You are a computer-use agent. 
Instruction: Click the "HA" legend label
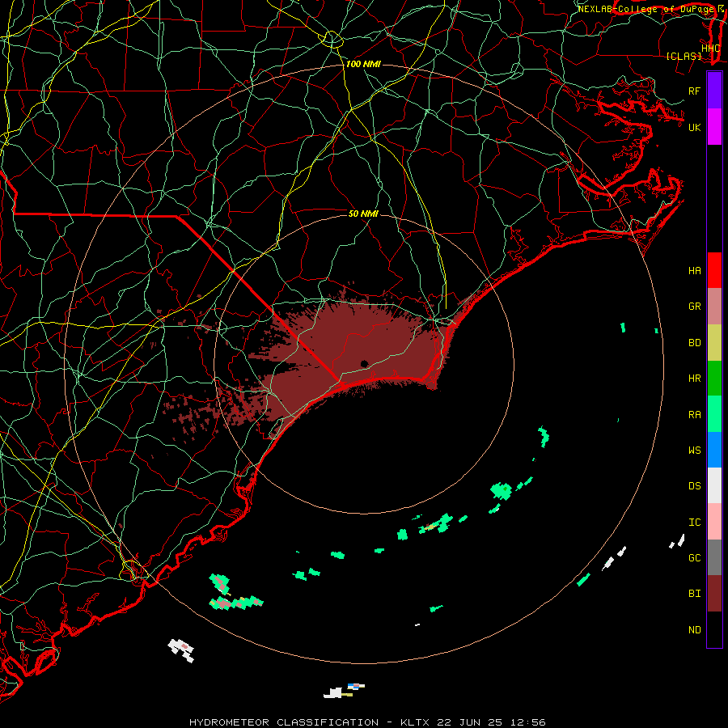[x=695, y=271]
